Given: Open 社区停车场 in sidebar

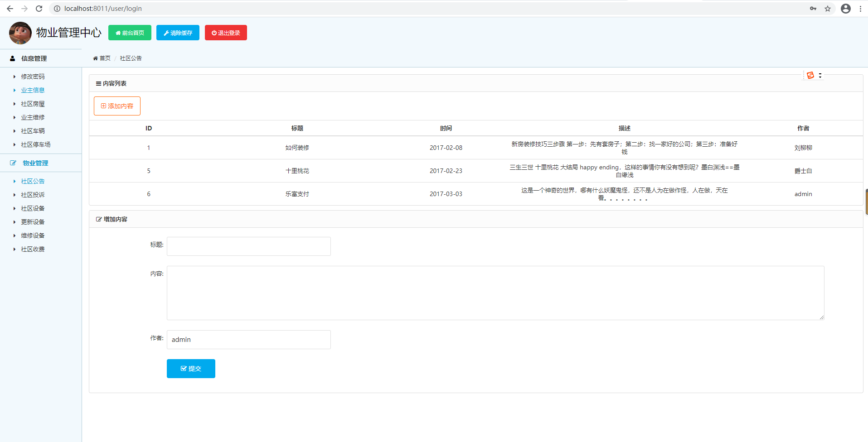Looking at the screenshot, I should click(x=36, y=144).
